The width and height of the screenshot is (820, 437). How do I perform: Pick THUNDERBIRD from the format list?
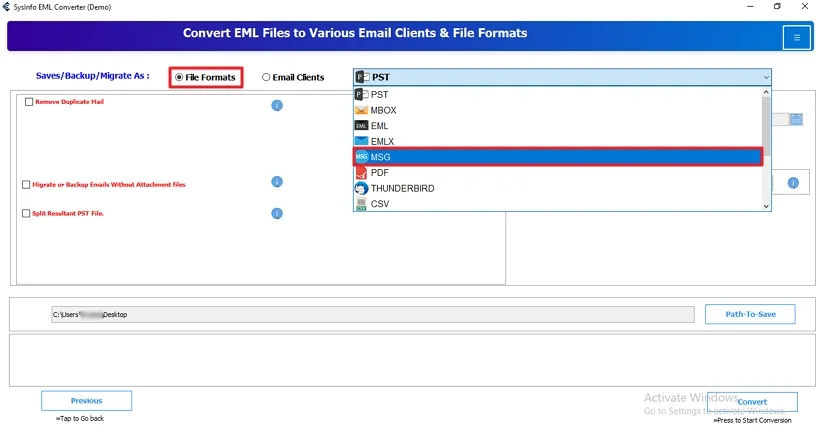(557, 188)
